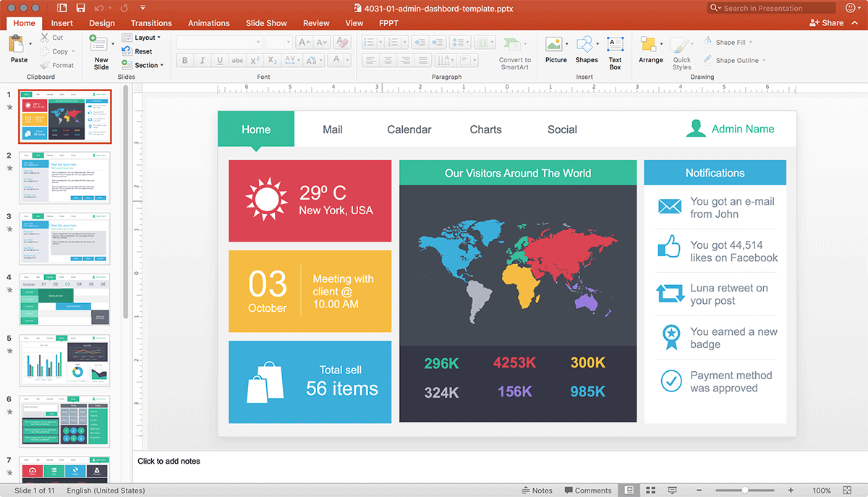Toggle Comments pane in status bar

(588, 490)
